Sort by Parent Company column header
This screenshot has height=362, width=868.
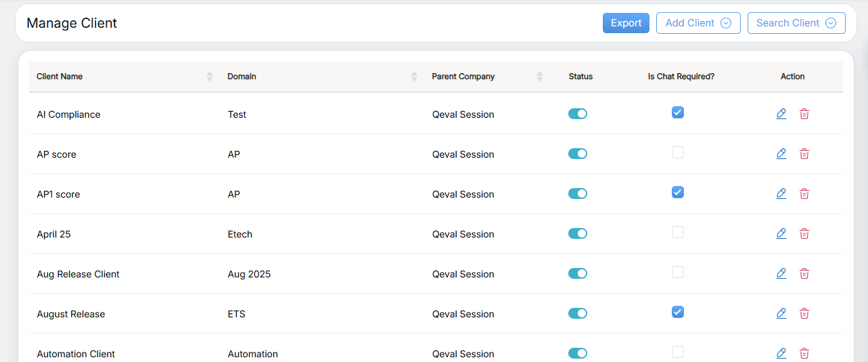coord(539,76)
